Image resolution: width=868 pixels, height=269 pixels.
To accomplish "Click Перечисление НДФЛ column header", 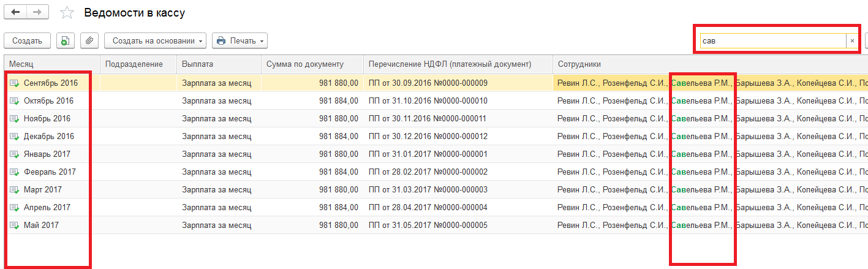I will [458, 64].
